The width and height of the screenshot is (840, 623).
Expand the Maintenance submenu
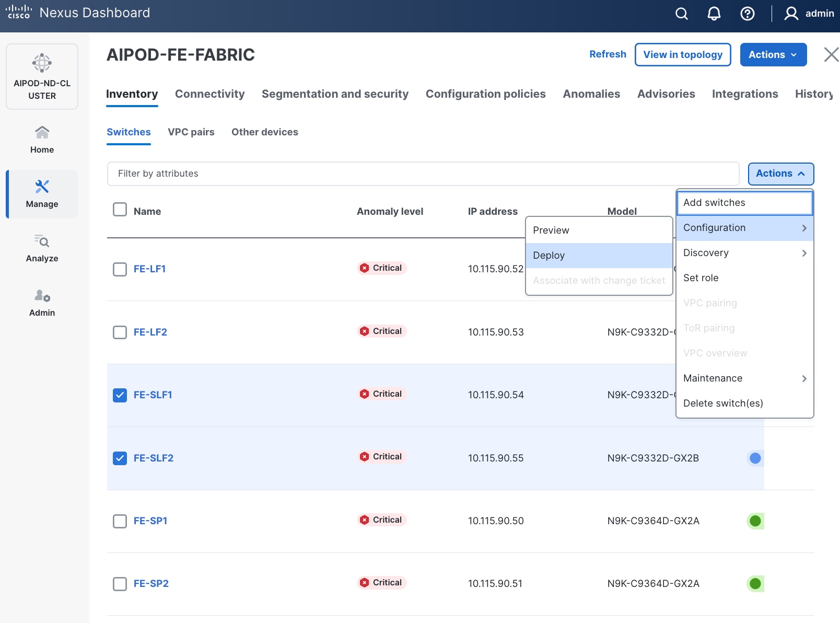coord(744,378)
